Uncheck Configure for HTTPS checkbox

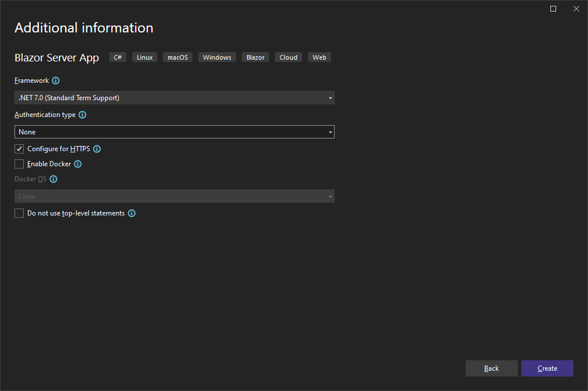pyautogui.click(x=19, y=149)
